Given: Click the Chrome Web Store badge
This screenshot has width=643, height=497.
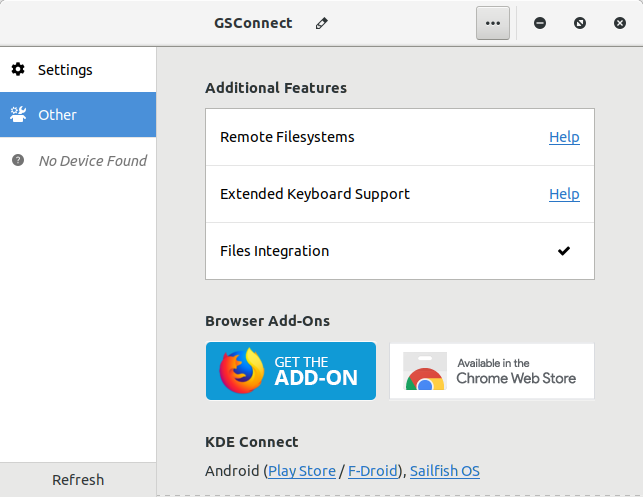Looking at the screenshot, I should pos(491,371).
